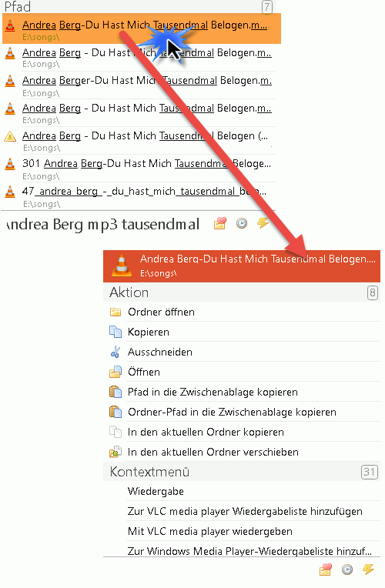This screenshot has width=385, height=588.
Task: Select In den aktuellen Ordner verschieben
Action: pos(213,452)
